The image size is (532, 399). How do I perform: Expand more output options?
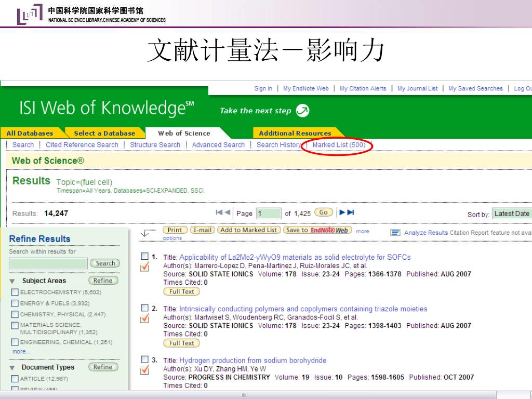(362, 231)
